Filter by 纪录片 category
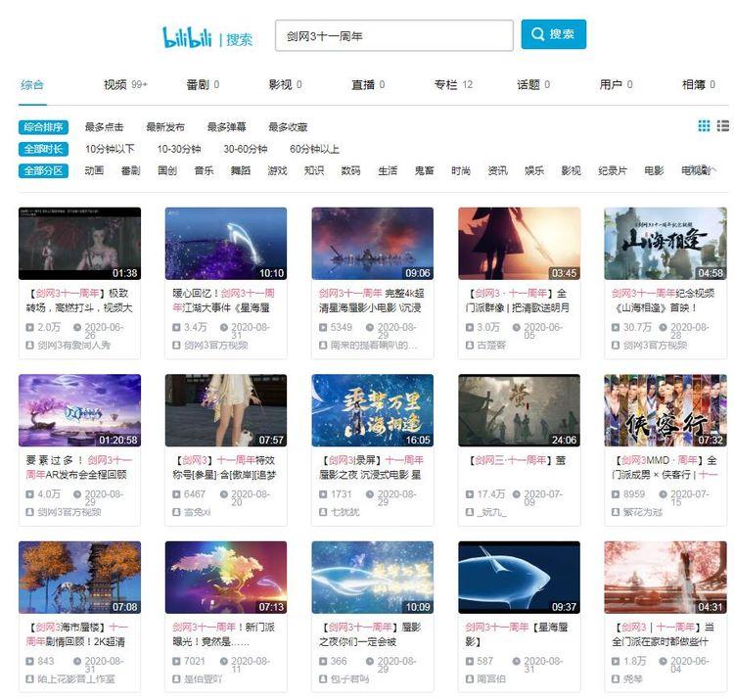The height and width of the screenshot is (700, 734). 613,171
